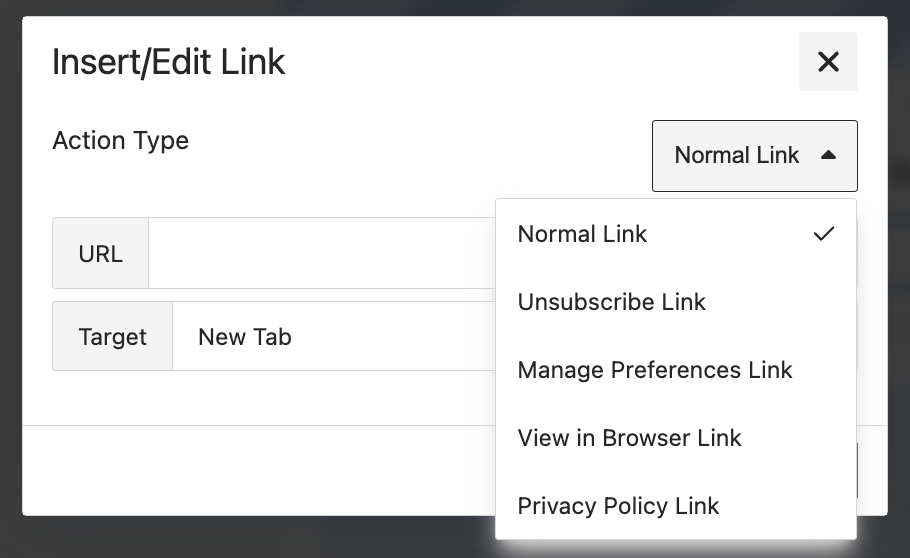
Task: Select Normal Link from the dropdown list
Action: [583, 234]
